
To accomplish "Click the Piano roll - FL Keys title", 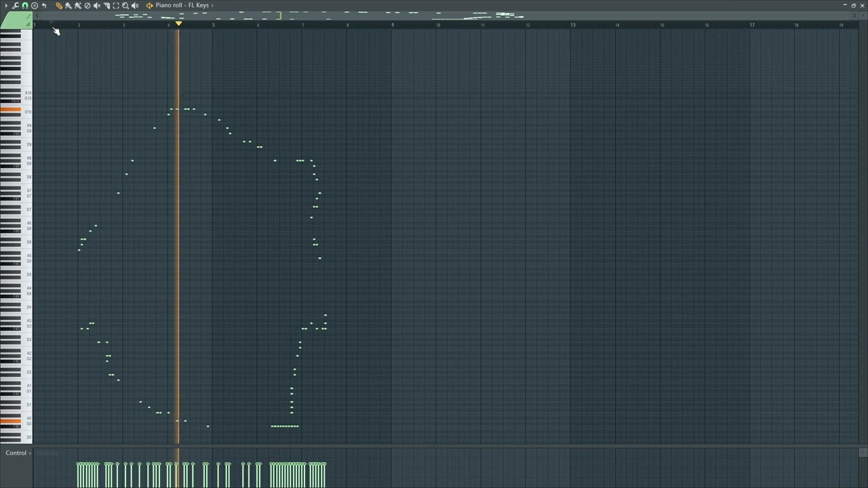I will click(182, 5).
